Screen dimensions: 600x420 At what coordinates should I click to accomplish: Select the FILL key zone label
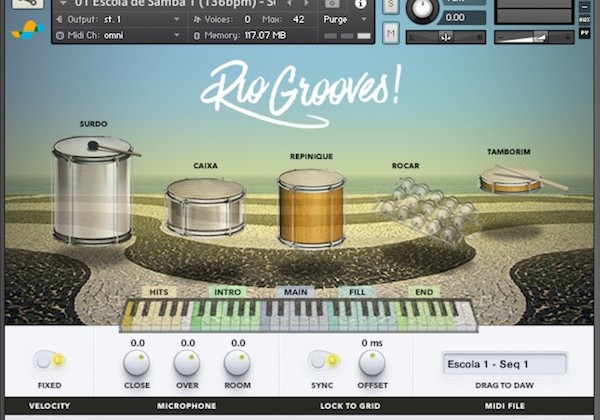[357, 292]
